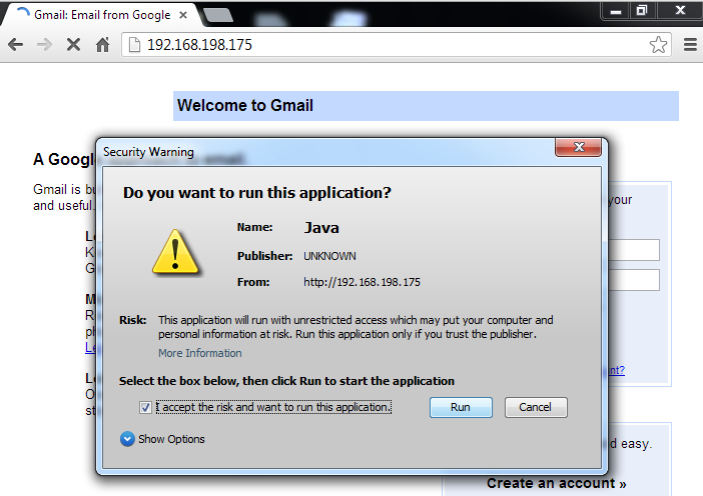
Task: Restore down the browser window
Action: (x=642, y=11)
